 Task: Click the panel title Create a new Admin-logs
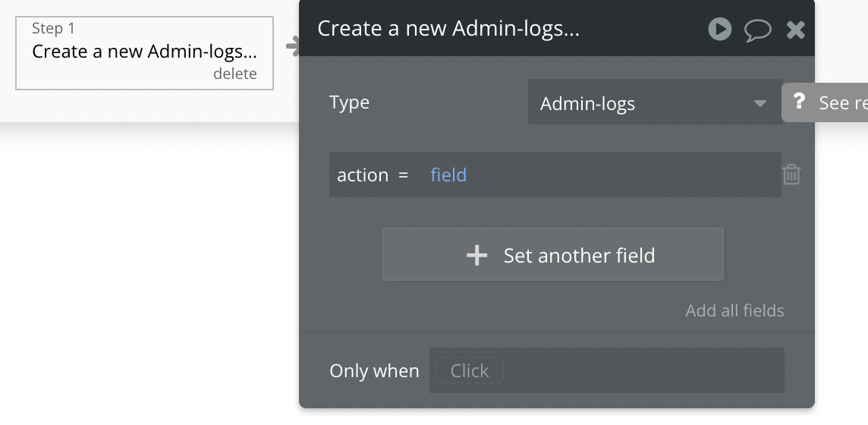[448, 29]
